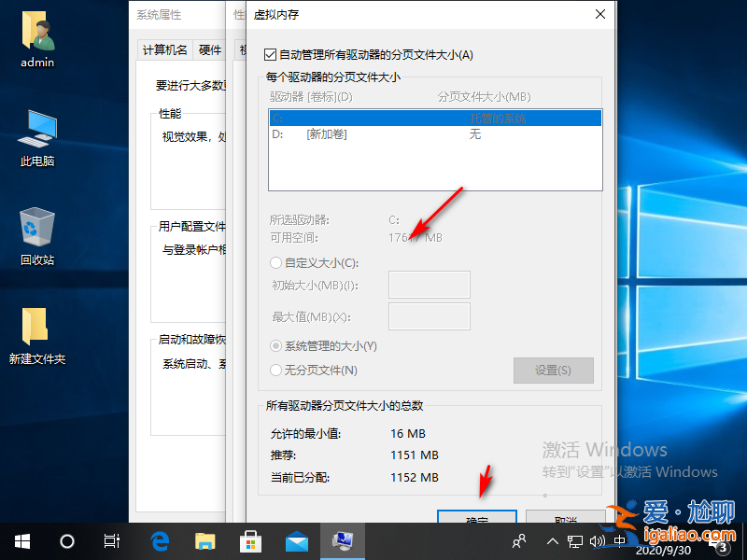Viewport: 747px width, 560px height.
Task: Uncheck 自动管理所有驱动器的分页文件大小
Action: point(271,54)
